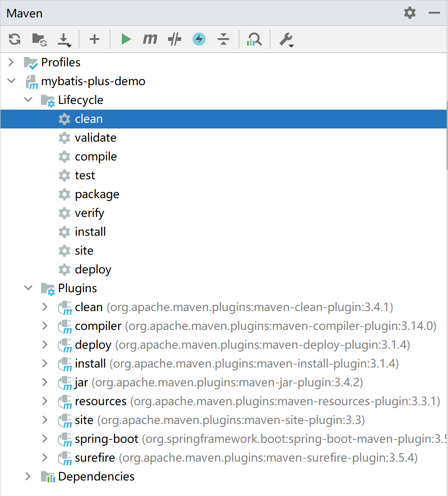Click gear icon beside package phase

pyautogui.click(x=64, y=194)
